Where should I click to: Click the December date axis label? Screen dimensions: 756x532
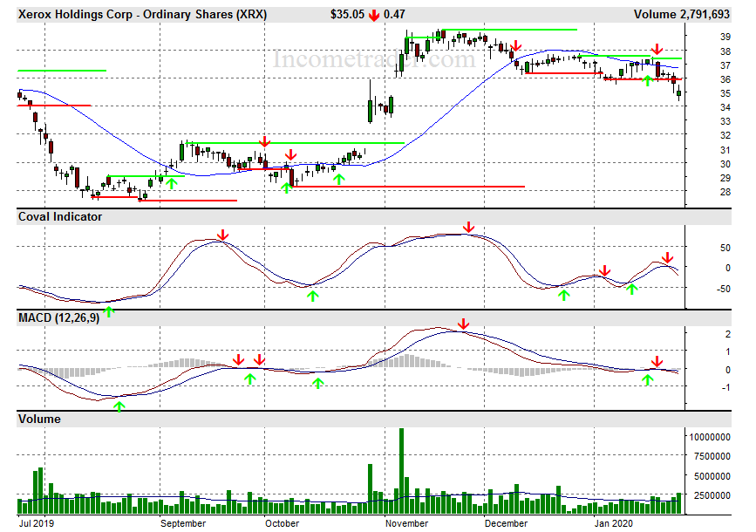[x=506, y=523]
